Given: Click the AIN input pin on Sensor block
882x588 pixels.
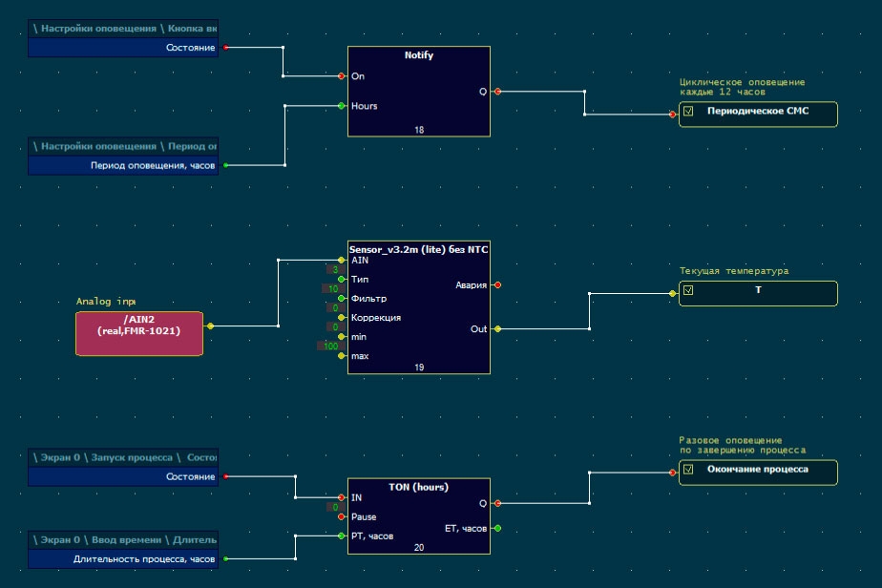Looking at the screenshot, I should click(x=342, y=260).
